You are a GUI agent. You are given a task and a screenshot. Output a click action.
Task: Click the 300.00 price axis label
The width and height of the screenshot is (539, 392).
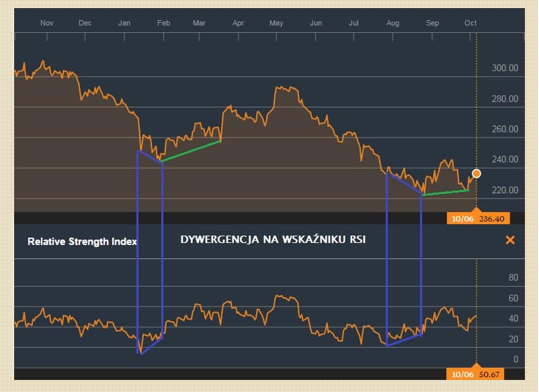click(x=505, y=68)
